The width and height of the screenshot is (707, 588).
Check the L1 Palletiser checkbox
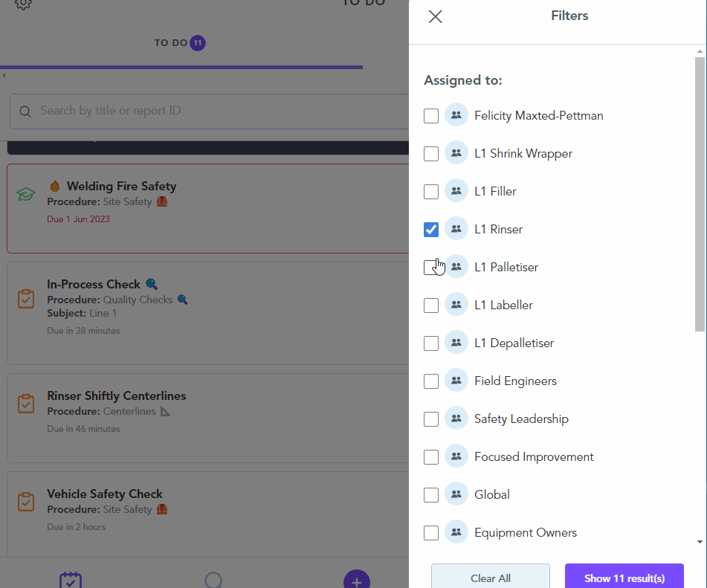431,268
